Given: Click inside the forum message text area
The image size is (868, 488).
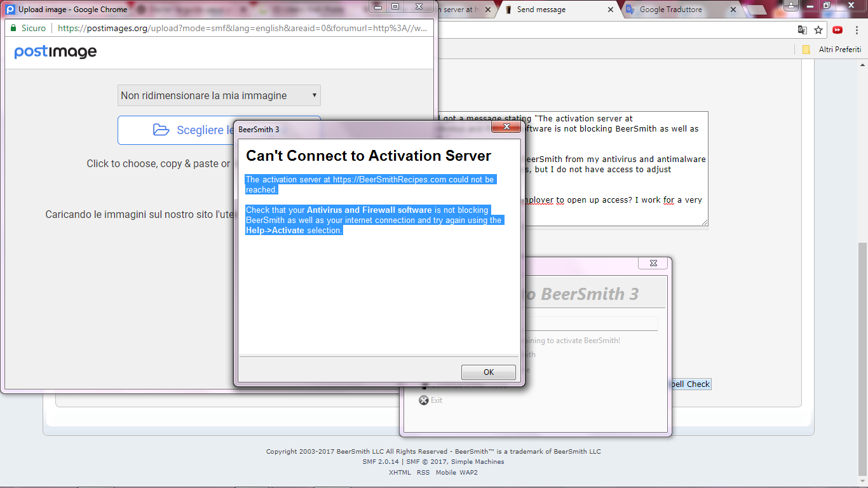Looking at the screenshot, I should point(573,168).
